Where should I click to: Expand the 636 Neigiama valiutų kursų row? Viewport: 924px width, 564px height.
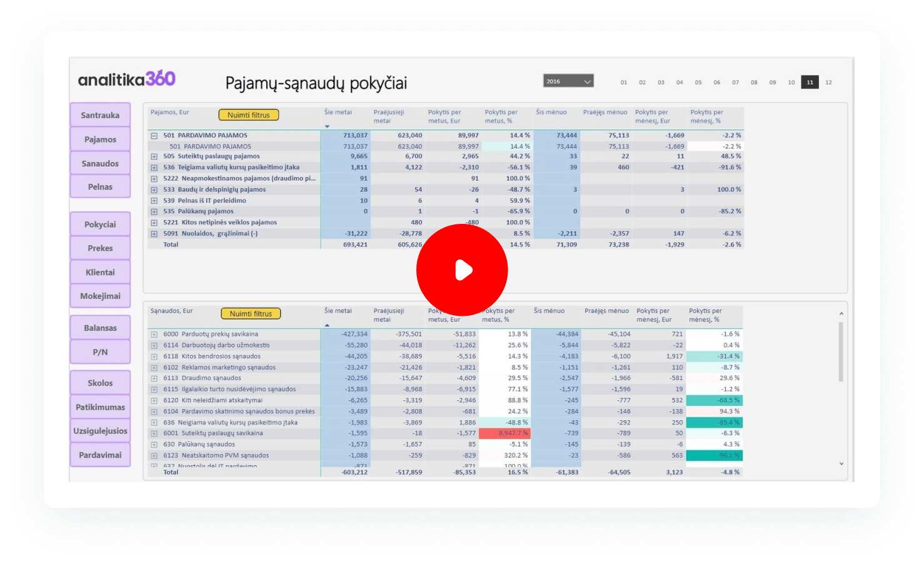pyautogui.click(x=154, y=423)
